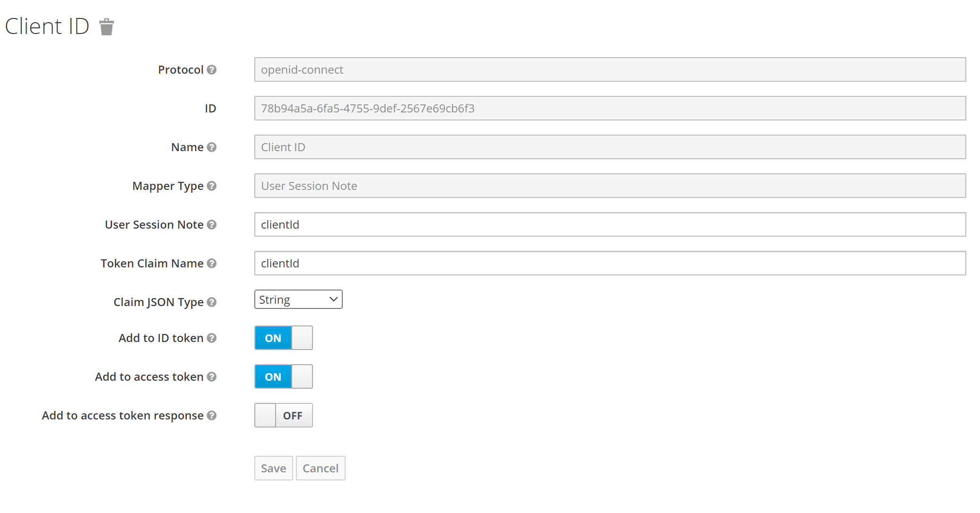Viewport: 980px width, 513px height.
Task: Save the Client ID mapper changes
Action: [273, 468]
